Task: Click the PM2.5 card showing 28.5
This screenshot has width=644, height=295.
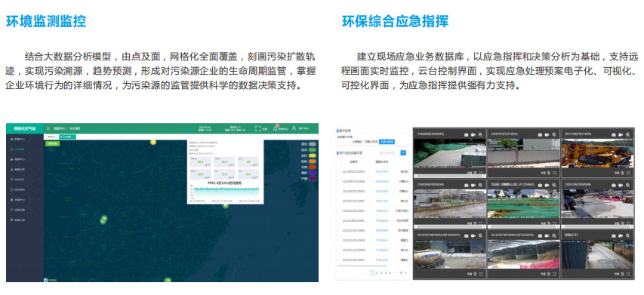Action: point(200,161)
